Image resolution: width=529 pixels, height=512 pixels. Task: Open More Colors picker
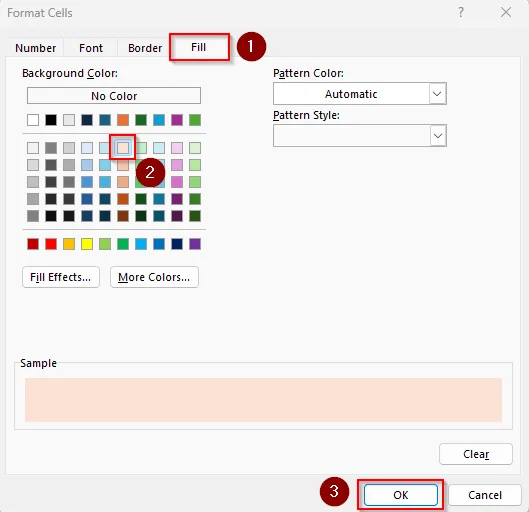pos(154,277)
